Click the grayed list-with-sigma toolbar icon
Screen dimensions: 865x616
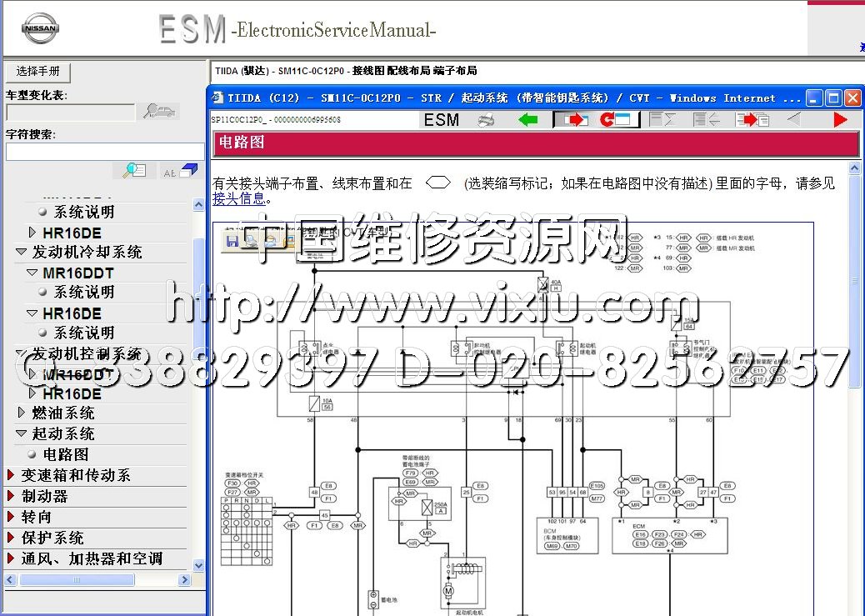coord(662,119)
